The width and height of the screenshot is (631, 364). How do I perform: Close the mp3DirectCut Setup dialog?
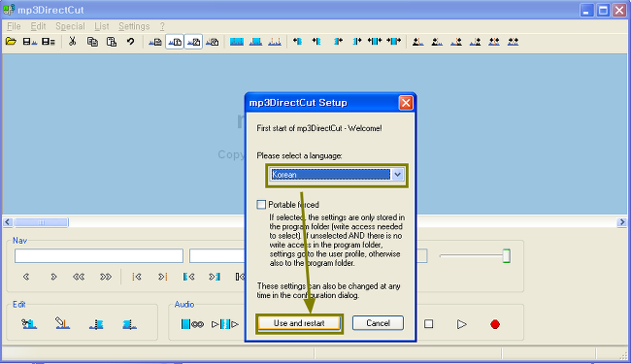point(406,103)
